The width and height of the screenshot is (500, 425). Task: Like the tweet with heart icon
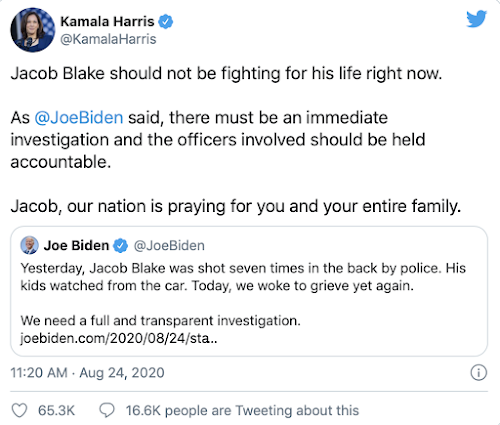19,410
